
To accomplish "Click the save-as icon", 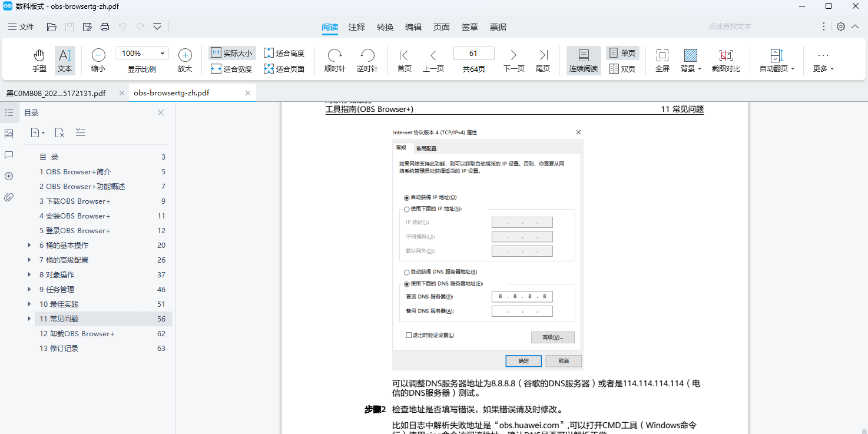I will (x=87, y=26).
